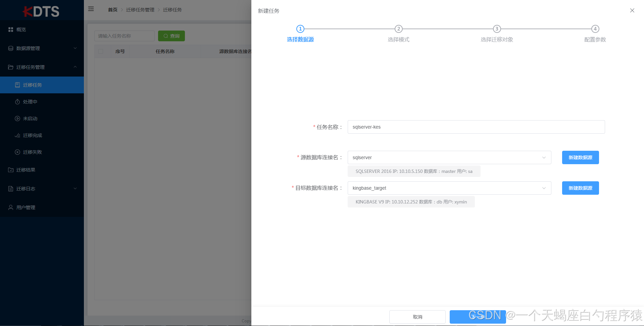Select the 数据源管理 sidebar icon
This screenshot has height=326, width=644.
10,48
